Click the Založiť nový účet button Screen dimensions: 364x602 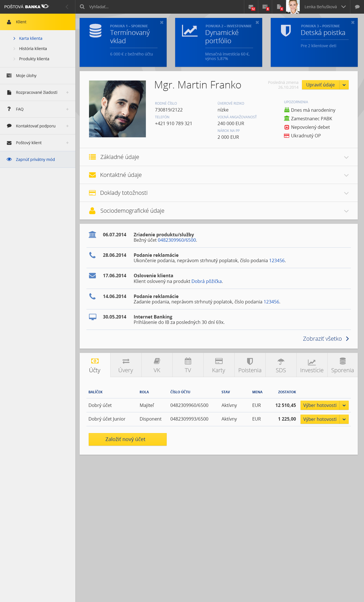[128, 439]
